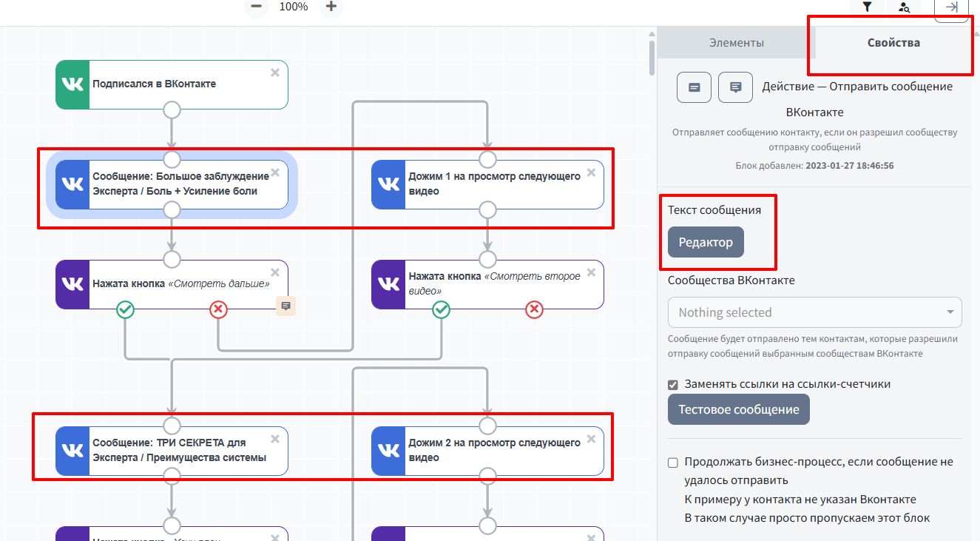This screenshot has height=541, width=980.
Task: Click the VK icon on ТРИ СЕКРЕТА block
Action: click(72, 451)
